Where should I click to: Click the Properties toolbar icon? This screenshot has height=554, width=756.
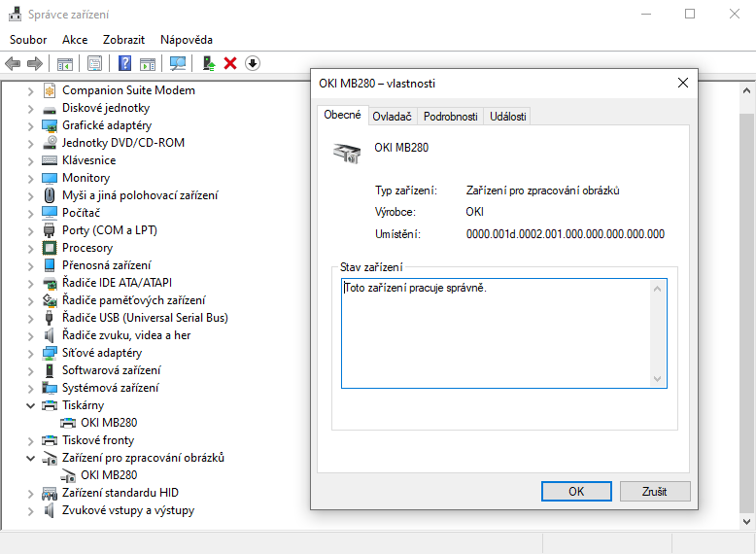94,63
